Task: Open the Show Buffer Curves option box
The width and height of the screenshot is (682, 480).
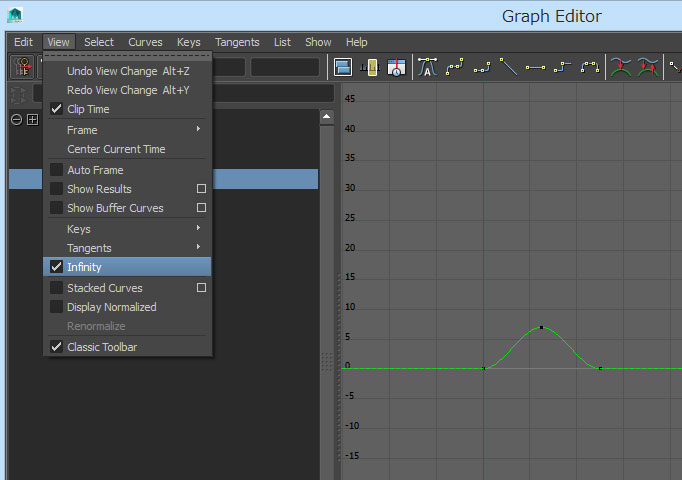Action: tap(201, 208)
